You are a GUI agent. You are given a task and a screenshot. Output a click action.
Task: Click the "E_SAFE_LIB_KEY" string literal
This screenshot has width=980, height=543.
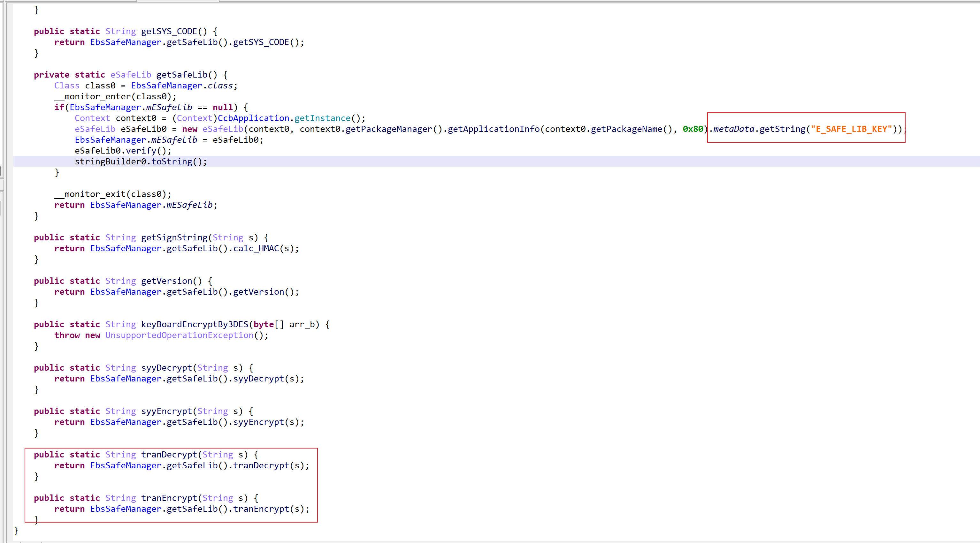[851, 129]
